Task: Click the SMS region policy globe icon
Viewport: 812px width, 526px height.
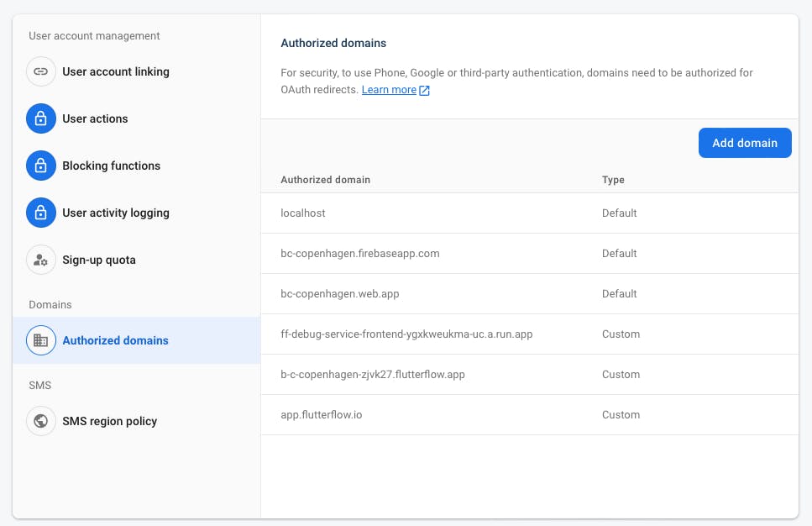Action: pyautogui.click(x=40, y=421)
